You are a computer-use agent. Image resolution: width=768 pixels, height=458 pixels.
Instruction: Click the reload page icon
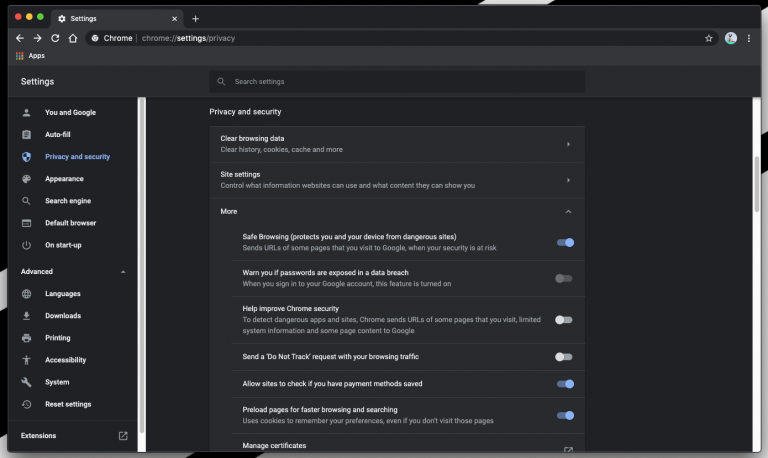click(x=55, y=38)
